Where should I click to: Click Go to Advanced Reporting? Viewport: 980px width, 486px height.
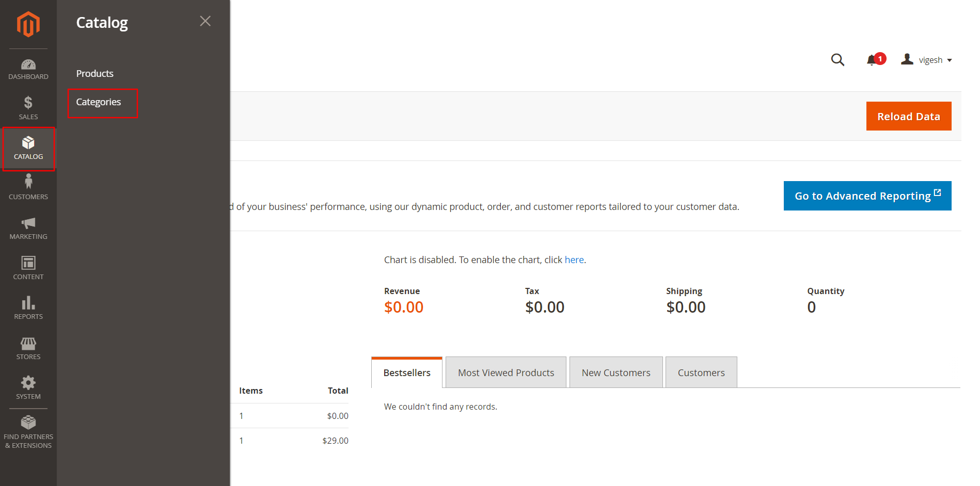click(x=867, y=196)
